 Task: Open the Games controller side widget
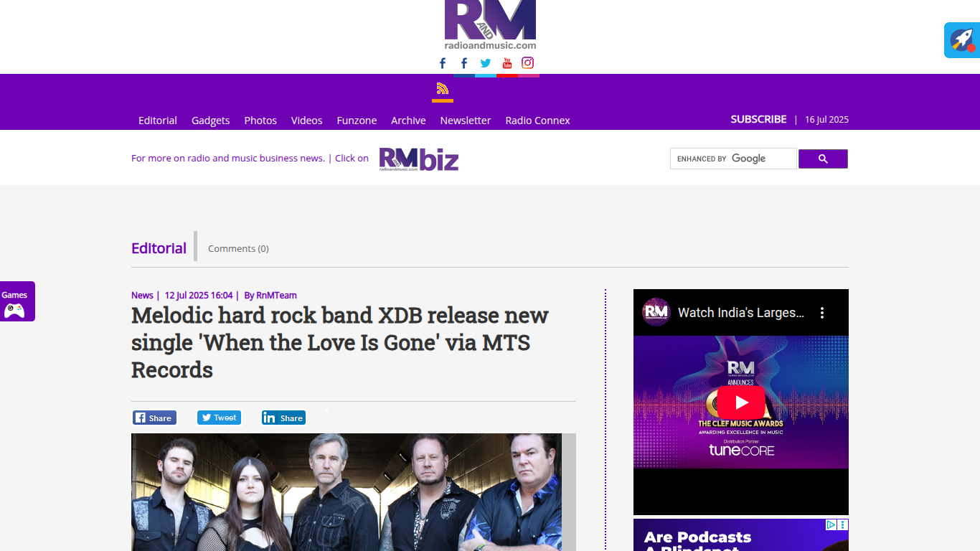(17, 301)
